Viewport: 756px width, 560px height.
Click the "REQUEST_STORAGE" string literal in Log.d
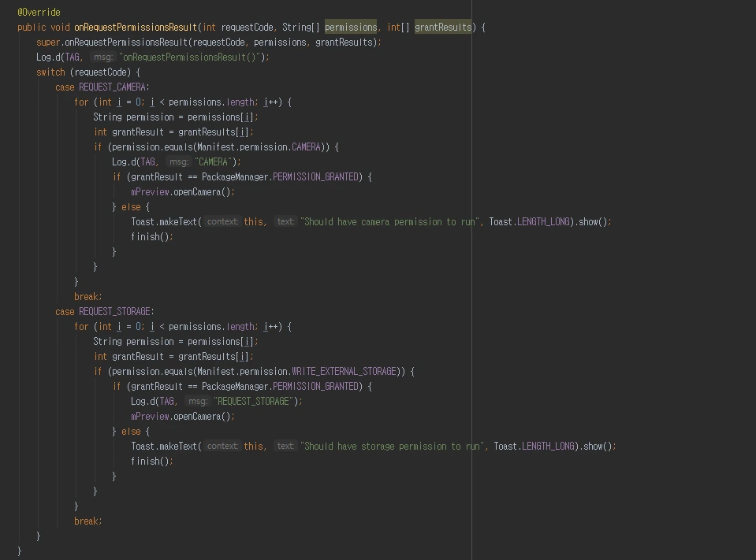[x=253, y=401]
